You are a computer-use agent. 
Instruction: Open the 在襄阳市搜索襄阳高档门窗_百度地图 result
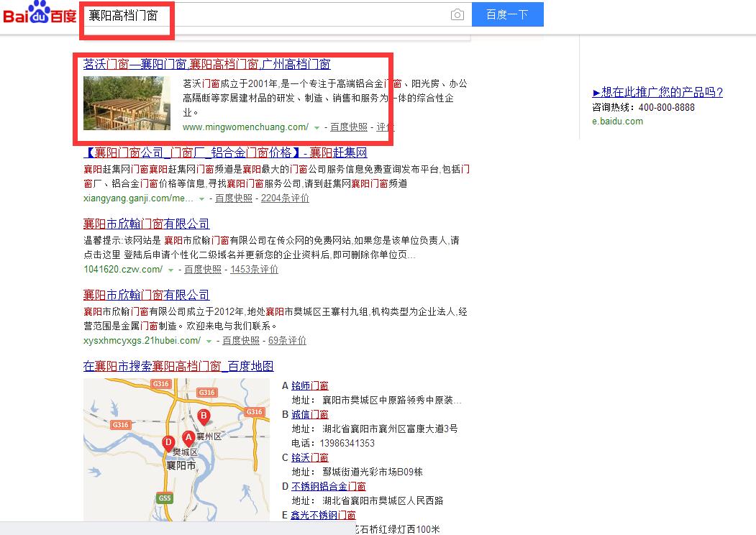click(178, 366)
